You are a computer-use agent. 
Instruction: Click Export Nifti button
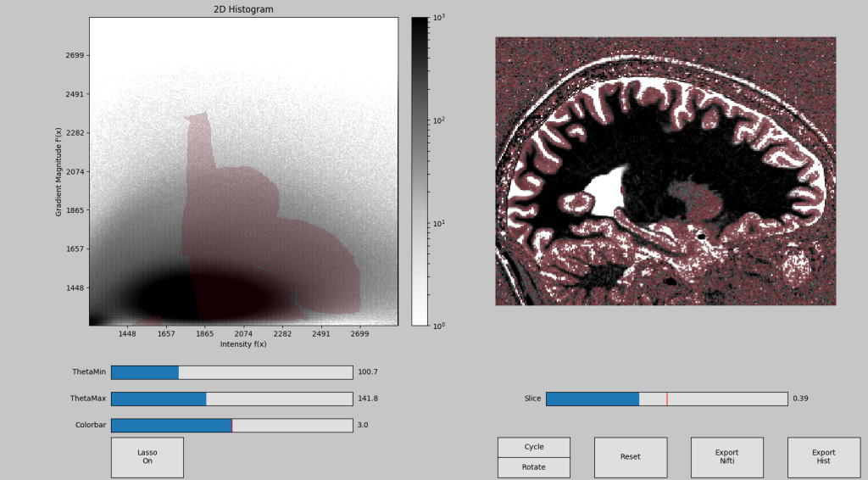[x=726, y=457]
